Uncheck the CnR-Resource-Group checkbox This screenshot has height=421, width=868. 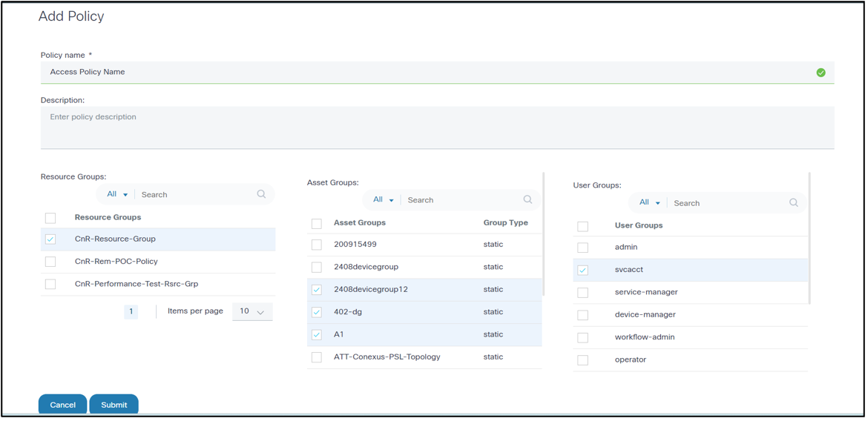tap(50, 239)
